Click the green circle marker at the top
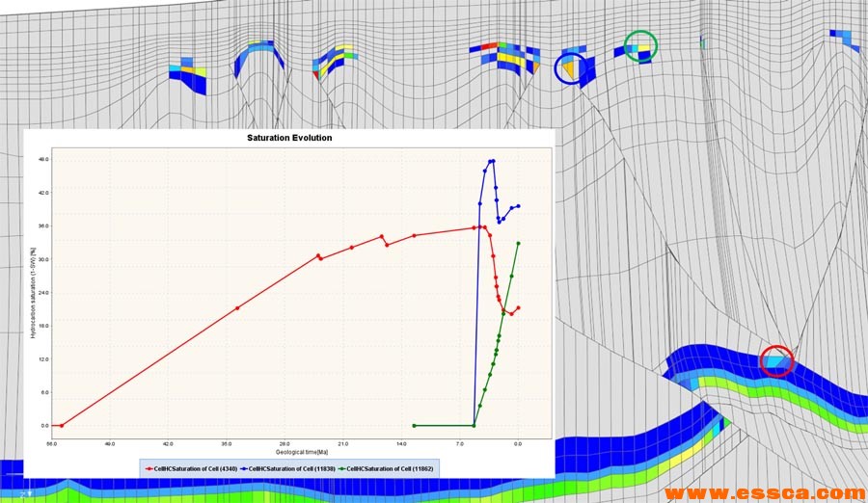Image resolution: width=868 pixels, height=503 pixels. pyautogui.click(x=641, y=44)
